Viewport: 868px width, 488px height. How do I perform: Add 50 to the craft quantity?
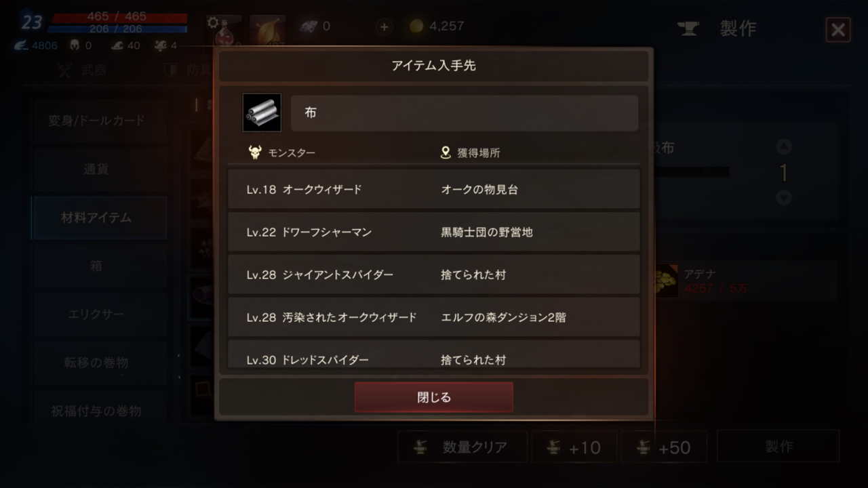point(665,447)
